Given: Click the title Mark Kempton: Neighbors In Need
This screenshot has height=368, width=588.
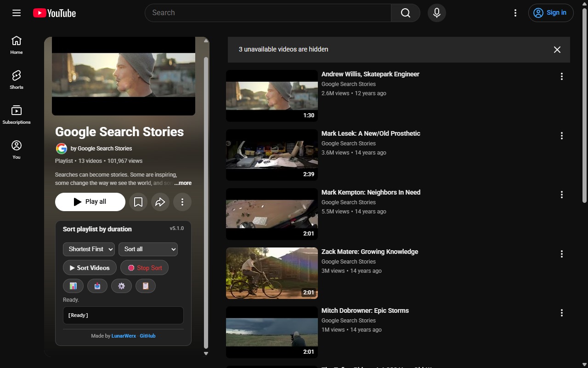Looking at the screenshot, I should pyautogui.click(x=371, y=192).
